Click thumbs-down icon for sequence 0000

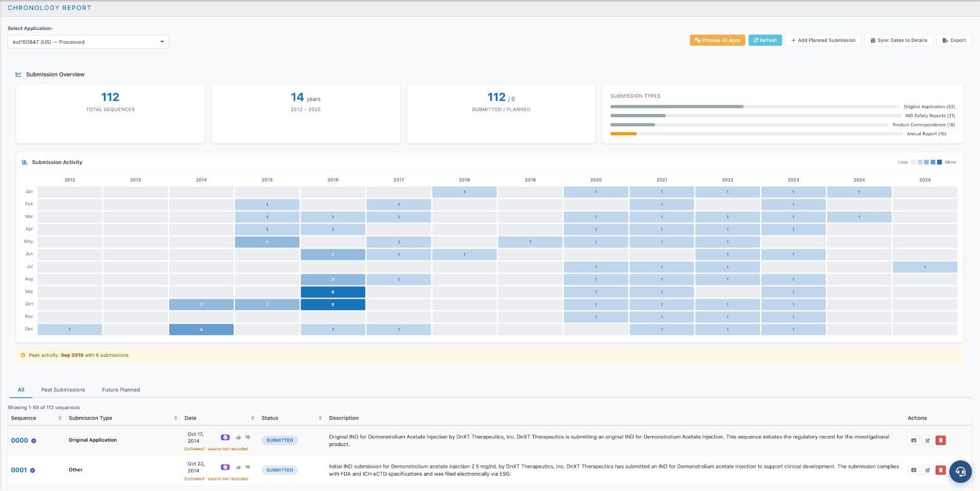pos(248,437)
